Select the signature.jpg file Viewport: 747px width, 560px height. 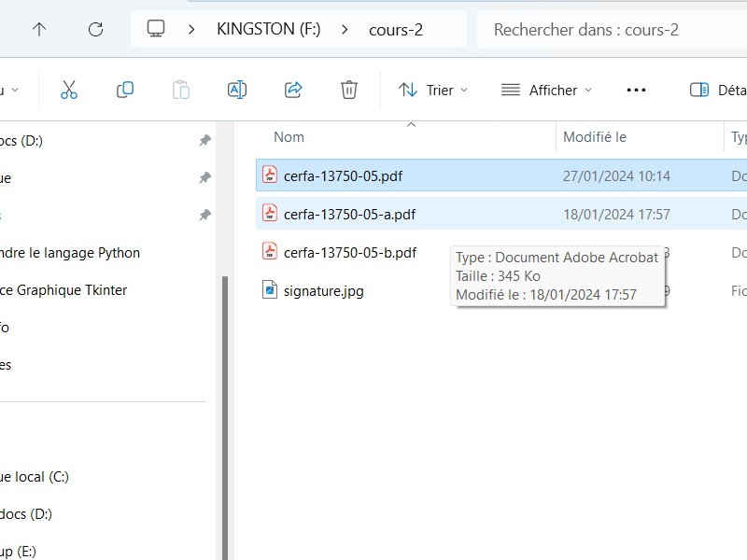(x=323, y=290)
